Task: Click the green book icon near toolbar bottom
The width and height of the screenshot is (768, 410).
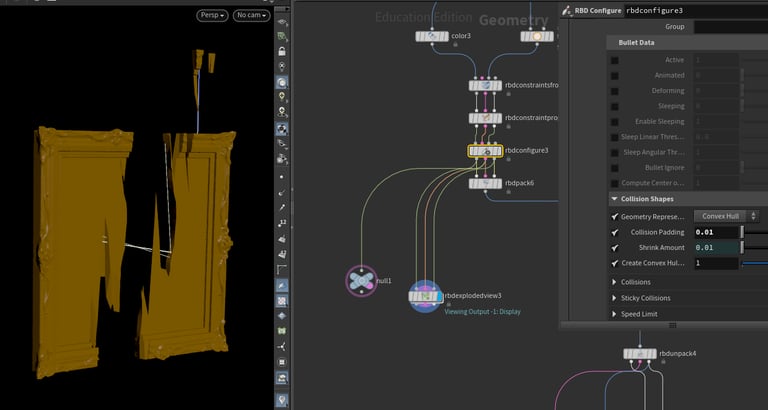Action: pyautogui.click(x=282, y=331)
